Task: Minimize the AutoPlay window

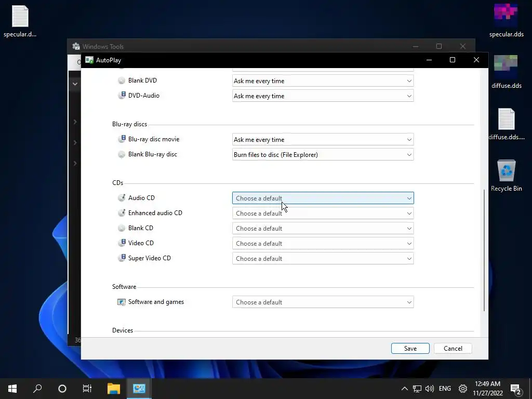Action: click(x=429, y=60)
